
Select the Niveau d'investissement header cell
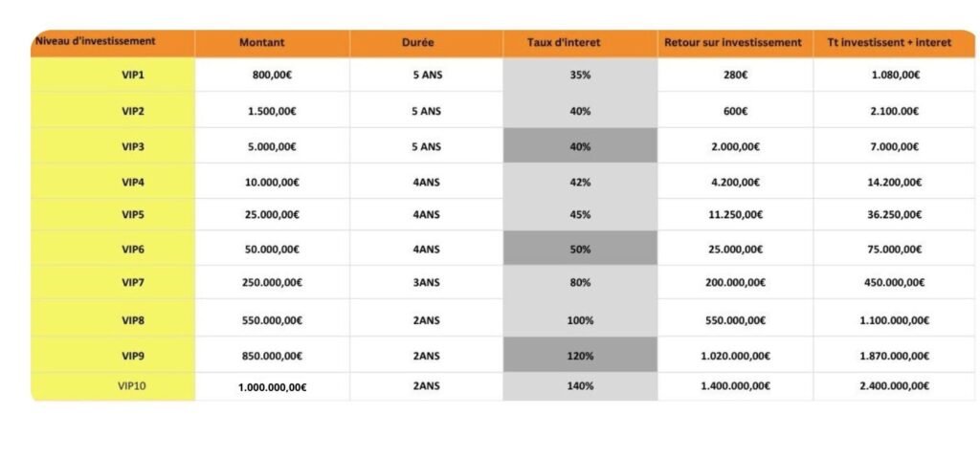pos(95,41)
